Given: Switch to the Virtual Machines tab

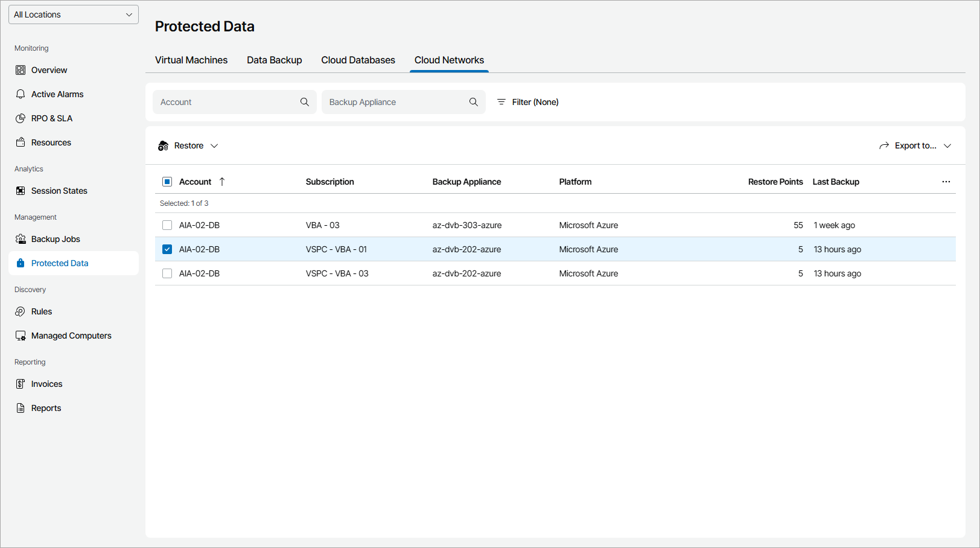Looking at the screenshot, I should pos(191,60).
